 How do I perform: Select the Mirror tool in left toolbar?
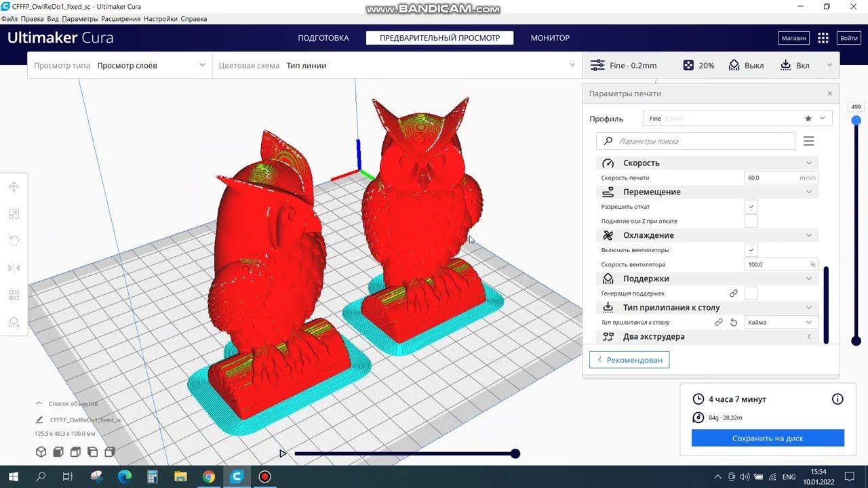point(14,268)
